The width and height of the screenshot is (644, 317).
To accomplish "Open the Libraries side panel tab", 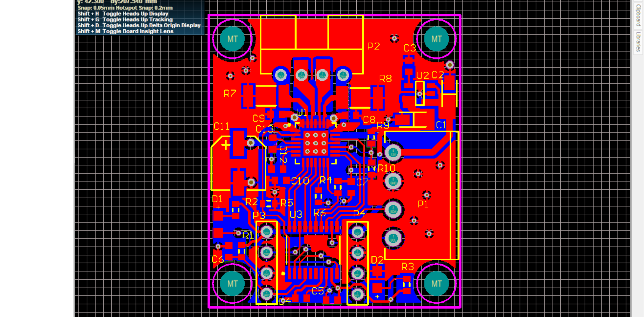I will pos(638,42).
